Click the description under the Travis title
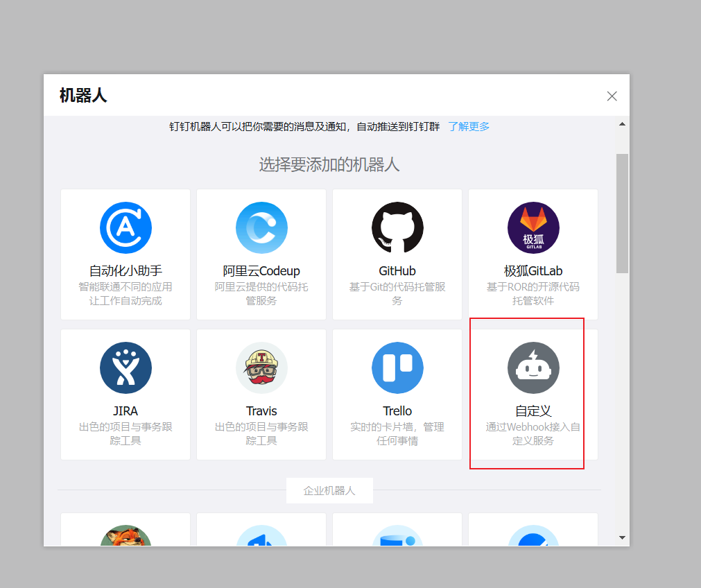701x588 pixels. pos(261,434)
